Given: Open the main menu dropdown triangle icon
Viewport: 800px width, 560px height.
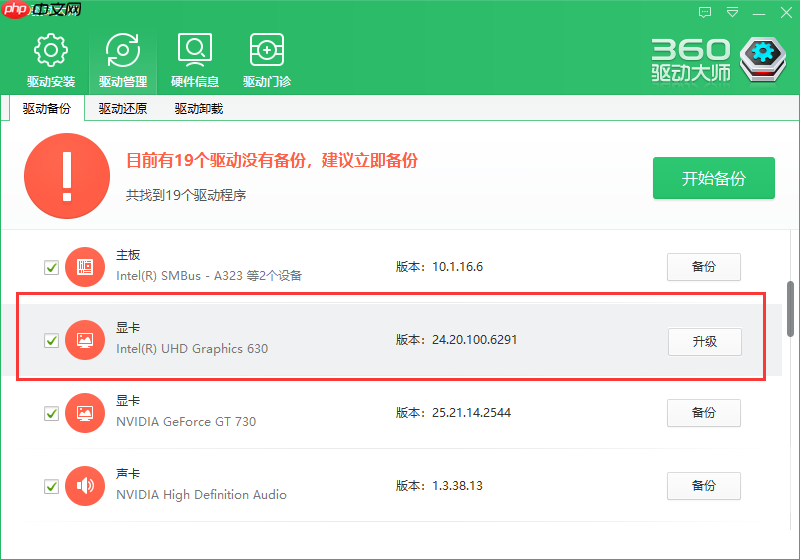Looking at the screenshot, I should pos(732,12).
